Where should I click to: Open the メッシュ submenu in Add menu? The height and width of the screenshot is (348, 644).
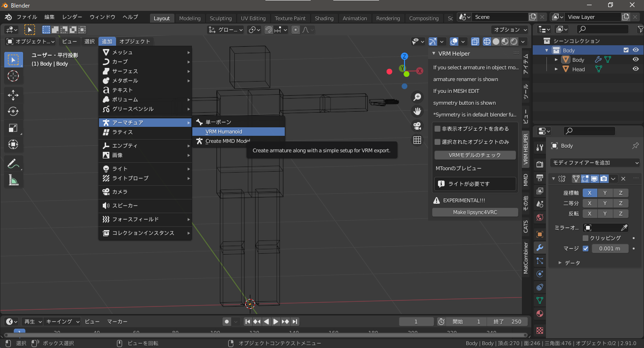(145, 52)
